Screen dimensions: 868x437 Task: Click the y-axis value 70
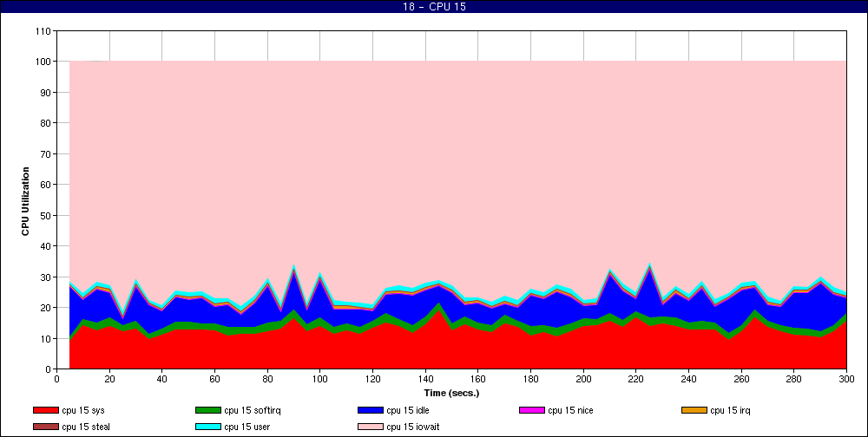(x=47, y=154)
